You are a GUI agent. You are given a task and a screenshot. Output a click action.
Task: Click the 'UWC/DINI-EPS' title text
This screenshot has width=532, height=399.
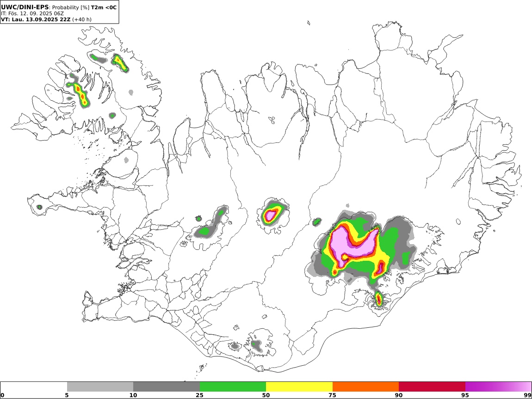(25, 7)
